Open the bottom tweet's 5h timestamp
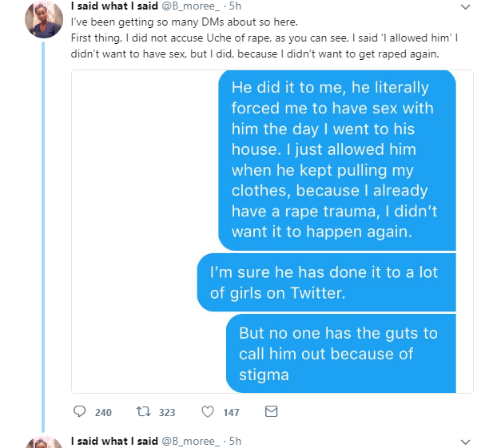Image resolution: width=497 pixels, height=448 pixels. [233, 440]
